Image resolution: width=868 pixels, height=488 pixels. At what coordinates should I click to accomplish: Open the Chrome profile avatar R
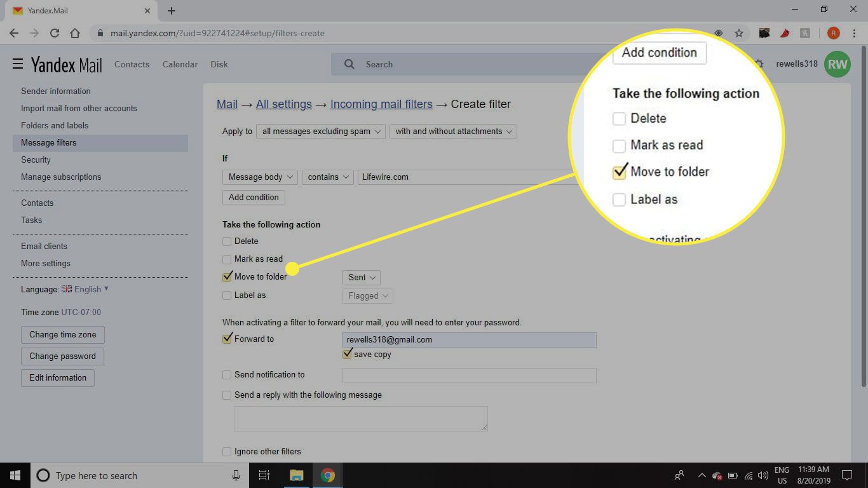(834, 33)
